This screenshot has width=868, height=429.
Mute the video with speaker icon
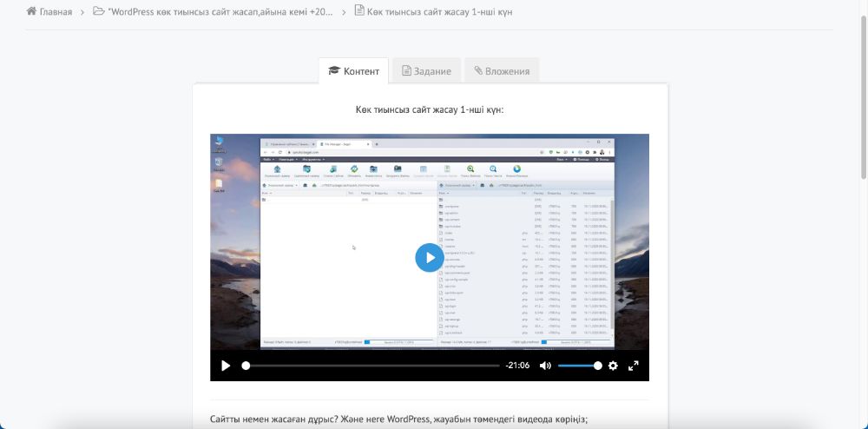pos(545,366)
